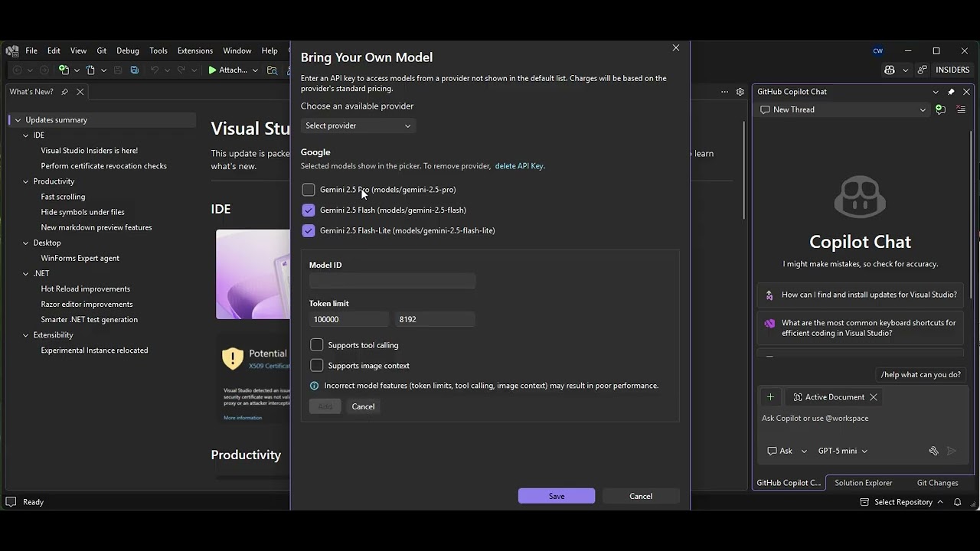The image size is (980, 551).
Task: Click the three-dot overflow icon near gear
Action: (724, 92)
